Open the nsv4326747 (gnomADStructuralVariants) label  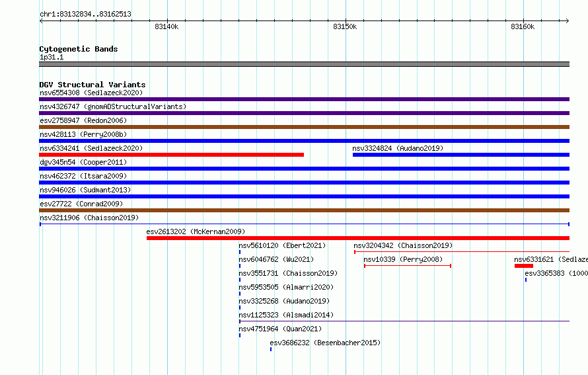(113, 106)
